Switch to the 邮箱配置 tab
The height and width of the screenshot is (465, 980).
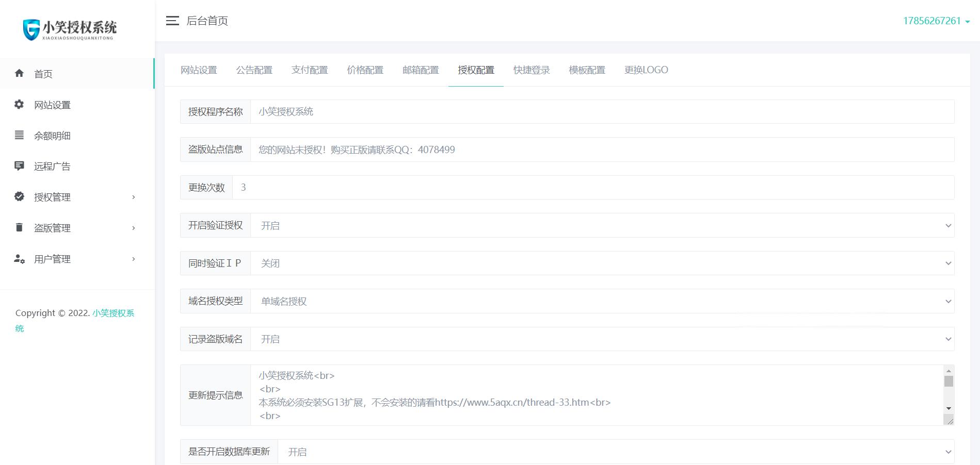tap(421, 70)
